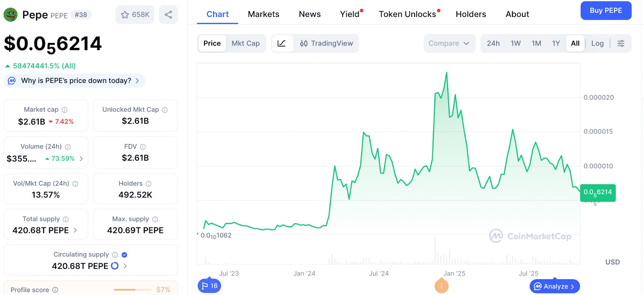Image resolution: width=644 pixels, height=295 pixels.
Task: Click the orange info event marker
Action: pos(442,286)
